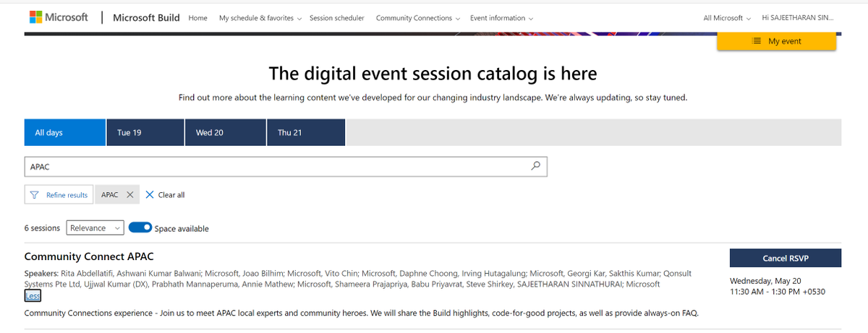This screenshot has height=333, width=868.
Task: Click the Refine results button
Action: click(x=59, y=195)
